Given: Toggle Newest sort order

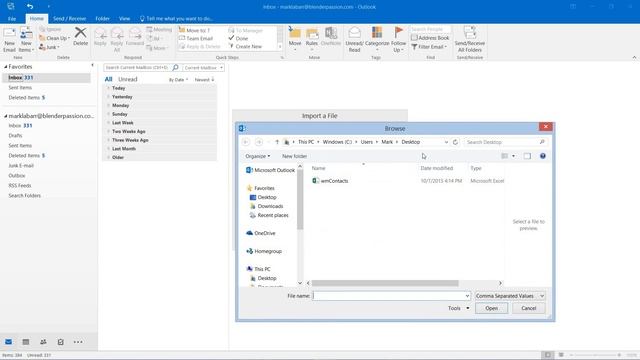Looking at the screenshot, I should 204,80.
